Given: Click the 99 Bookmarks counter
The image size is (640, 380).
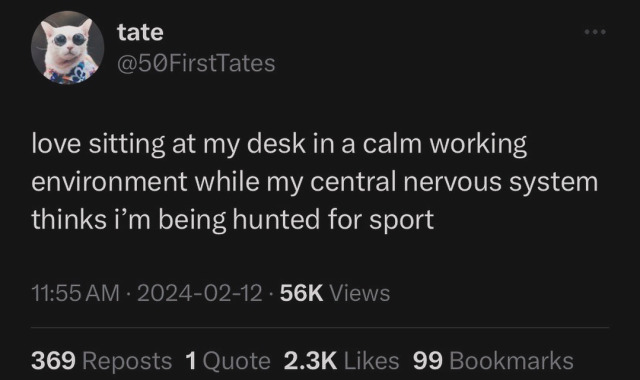Looking at the screenshot, I should pyautogui.click(x=493, y=361).
